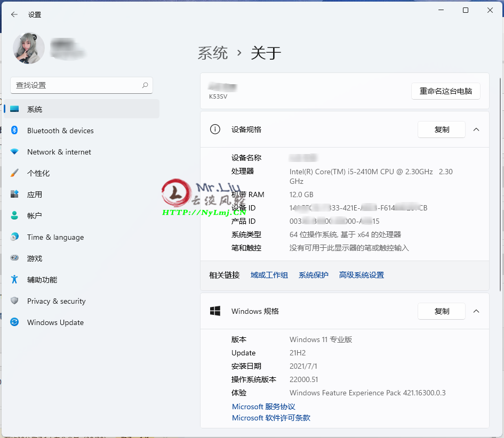Collapse the Windows 规格 section chevron
504x438 pixels.
(x=476, y=311)
